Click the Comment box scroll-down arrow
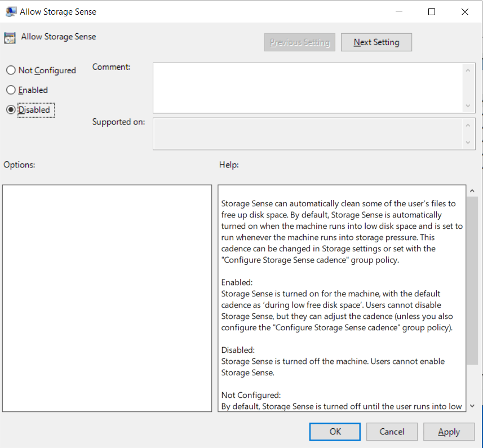Image resolution: width=483 pixels, height=448 pixels. tap(468, 106)
